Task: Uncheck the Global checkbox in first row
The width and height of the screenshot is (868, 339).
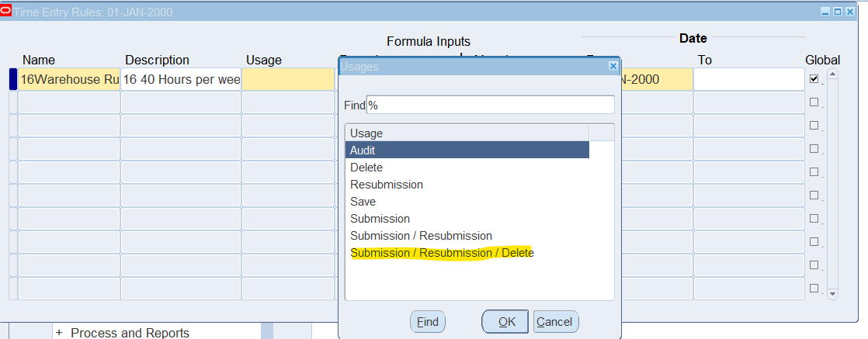Action: (814, 79)
